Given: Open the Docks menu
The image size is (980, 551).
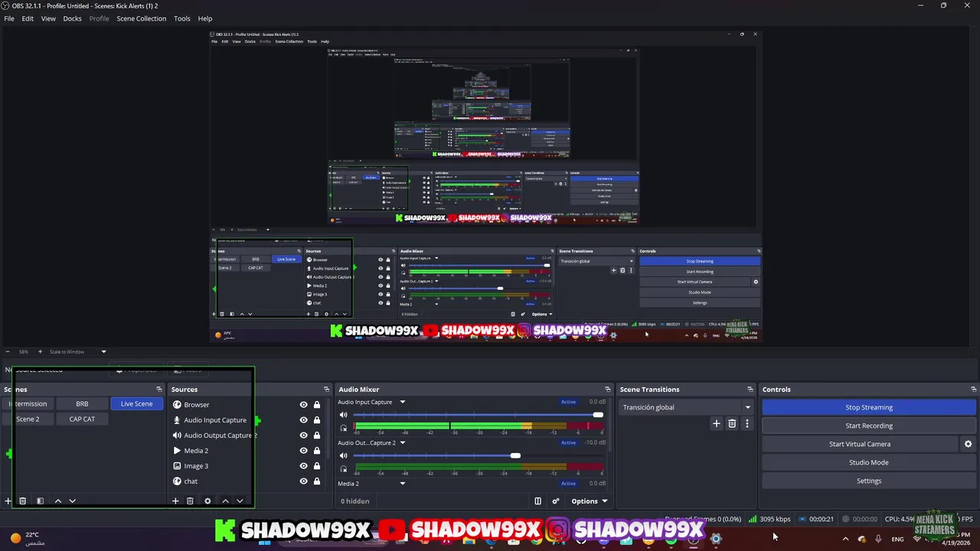Looking at the screenshot, I should [72, 18].
